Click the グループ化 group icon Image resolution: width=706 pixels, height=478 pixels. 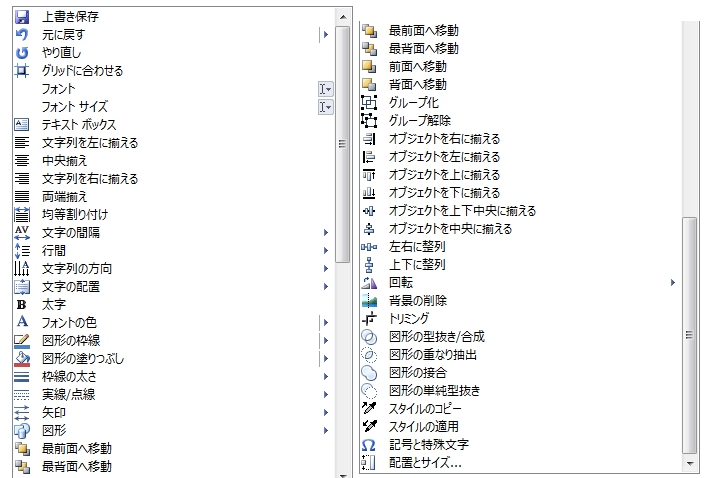[368, 103]
